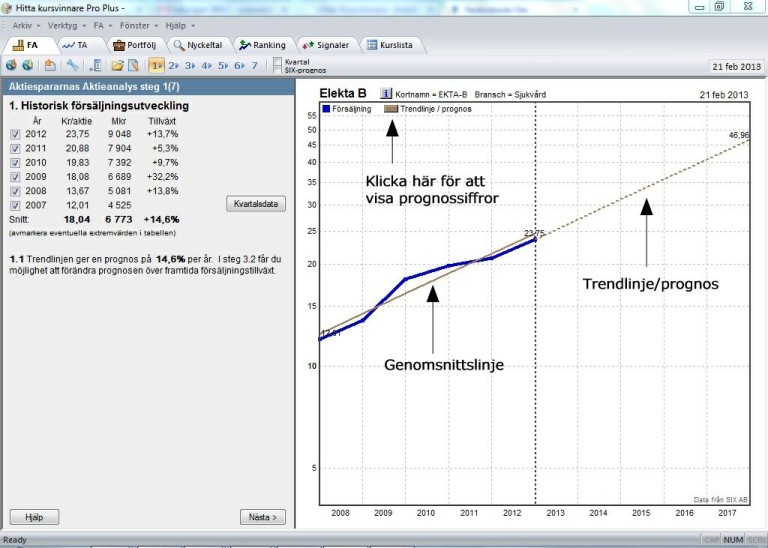Enable the Kvartal checkbox
768x548 pixels.
(277, 62)
